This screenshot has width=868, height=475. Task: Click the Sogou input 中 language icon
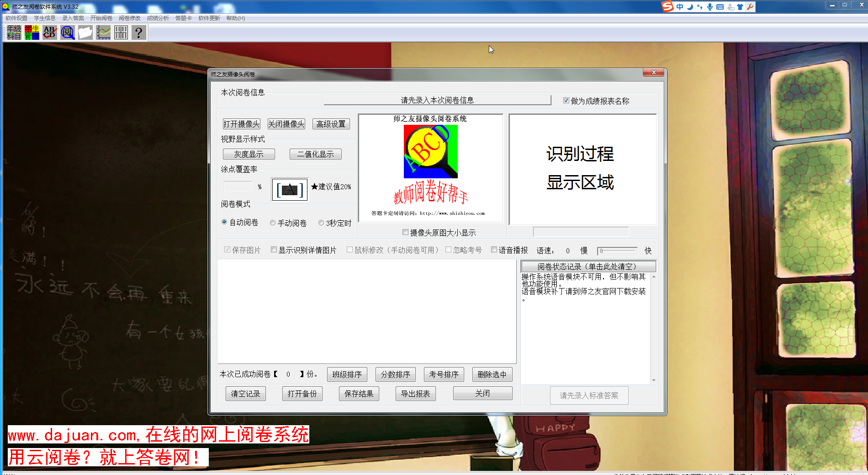click(679, 6)
